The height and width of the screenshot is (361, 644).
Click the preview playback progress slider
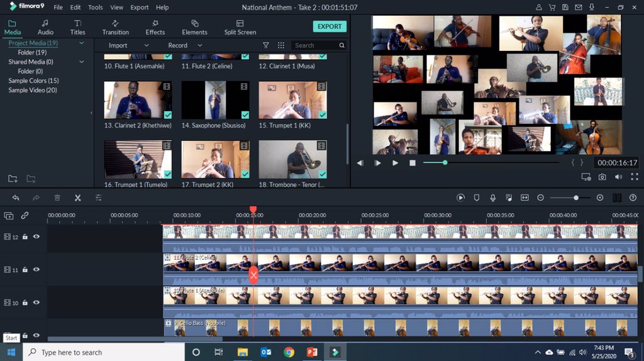491,163
